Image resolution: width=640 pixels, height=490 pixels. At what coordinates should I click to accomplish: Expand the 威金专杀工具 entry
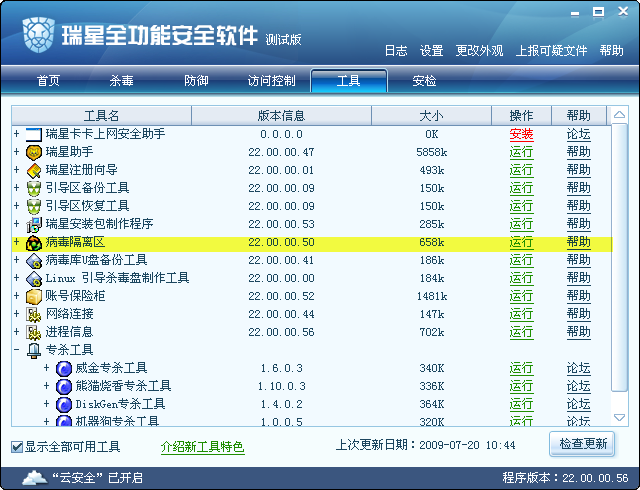pos(47,368)
